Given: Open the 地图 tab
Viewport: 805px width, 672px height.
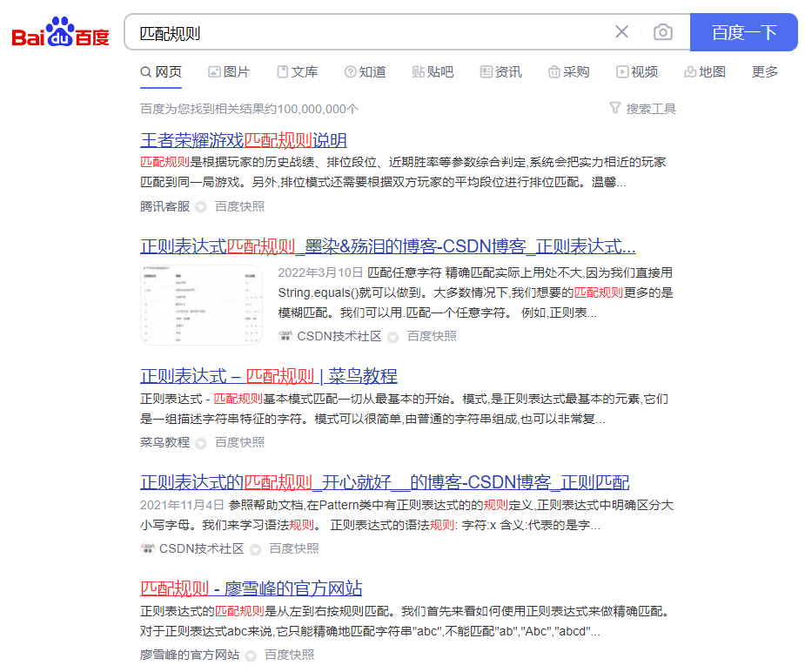Looking at the screenshot, I should click(x=705, y=72).
